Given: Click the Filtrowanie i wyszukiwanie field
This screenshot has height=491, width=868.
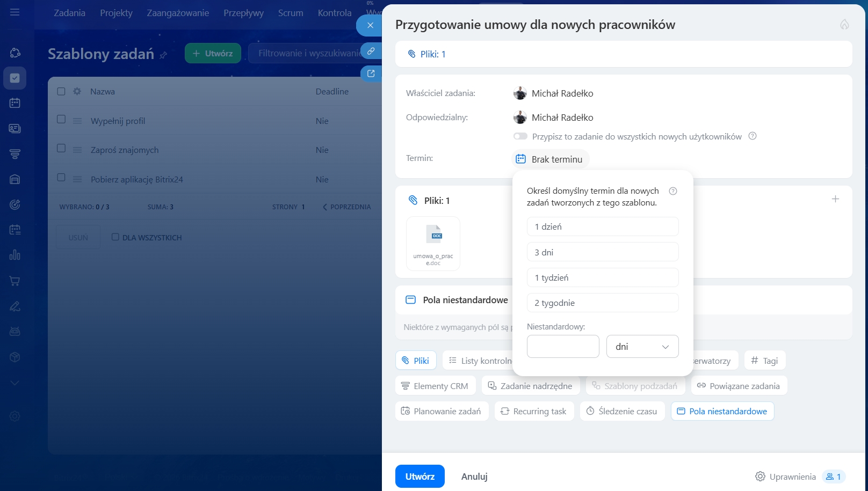Looking at the screenshot, I should [x=310, y=53].
